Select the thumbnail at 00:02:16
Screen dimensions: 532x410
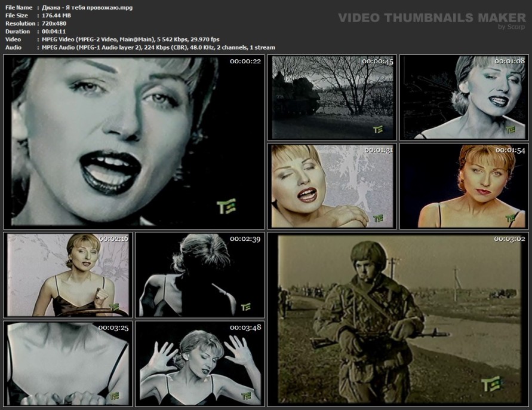coord(68,275)
